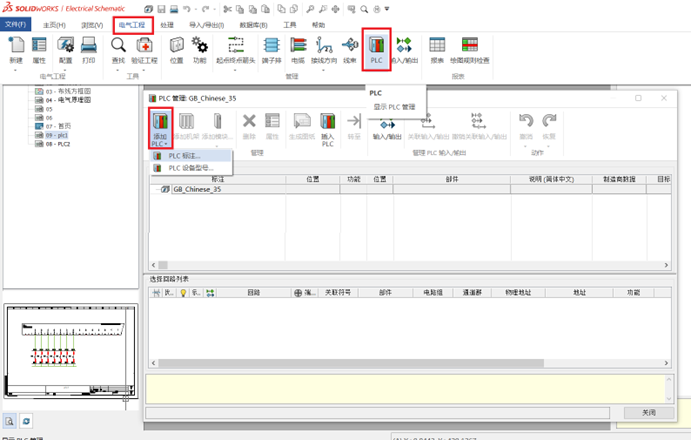Switch to the 浏览(V) tab
Screen dimensions: 691x440
point(92,25)
